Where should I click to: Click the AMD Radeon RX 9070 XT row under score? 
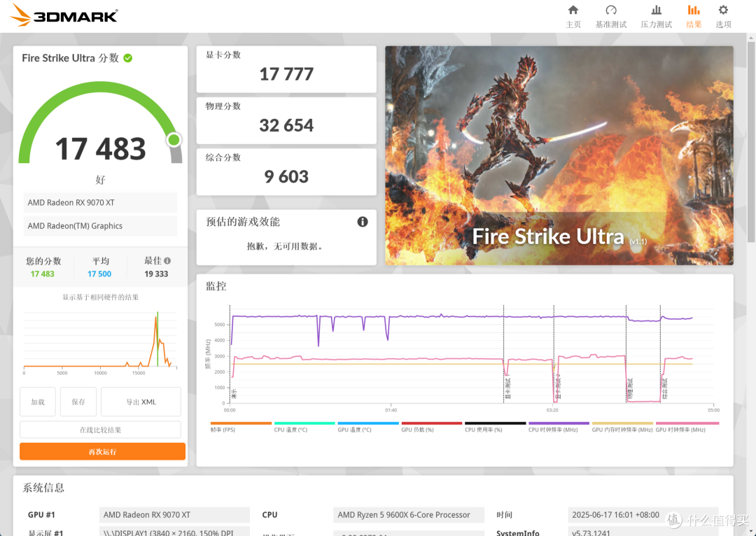coord(100,202)
